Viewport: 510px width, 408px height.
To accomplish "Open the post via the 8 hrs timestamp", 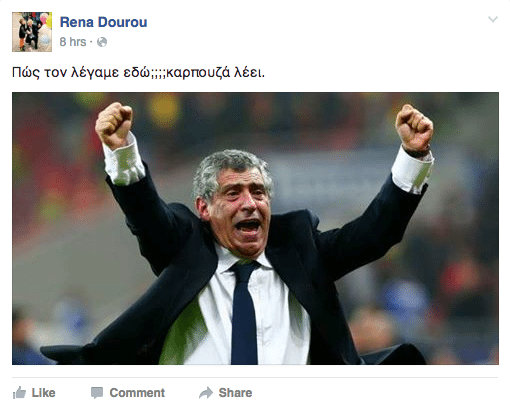I will tap(73, 42).
